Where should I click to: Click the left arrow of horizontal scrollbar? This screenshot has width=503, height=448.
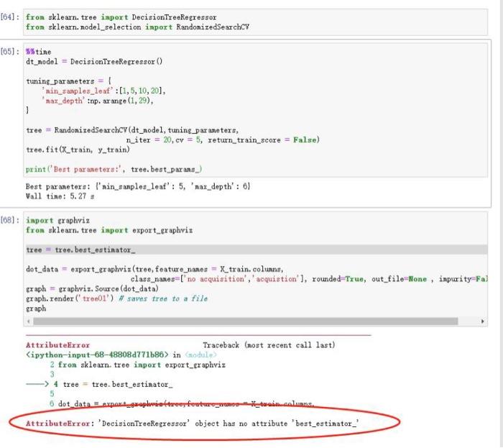(x=29, y=321)
